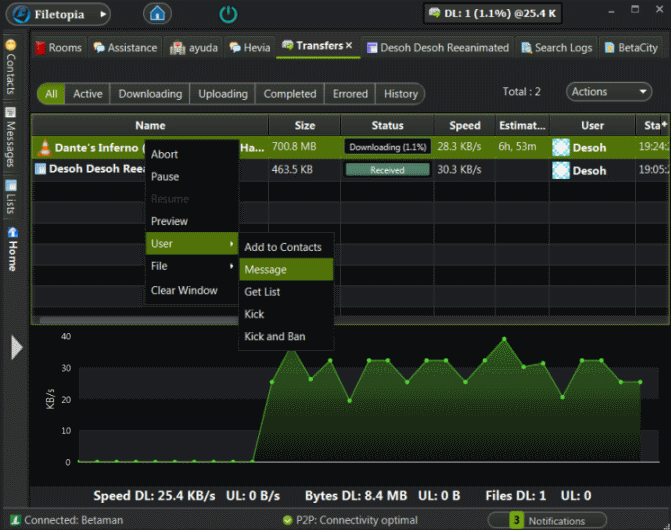
Task: Click the Search Logs tab magnifier icon
Action: pos(526,47)
